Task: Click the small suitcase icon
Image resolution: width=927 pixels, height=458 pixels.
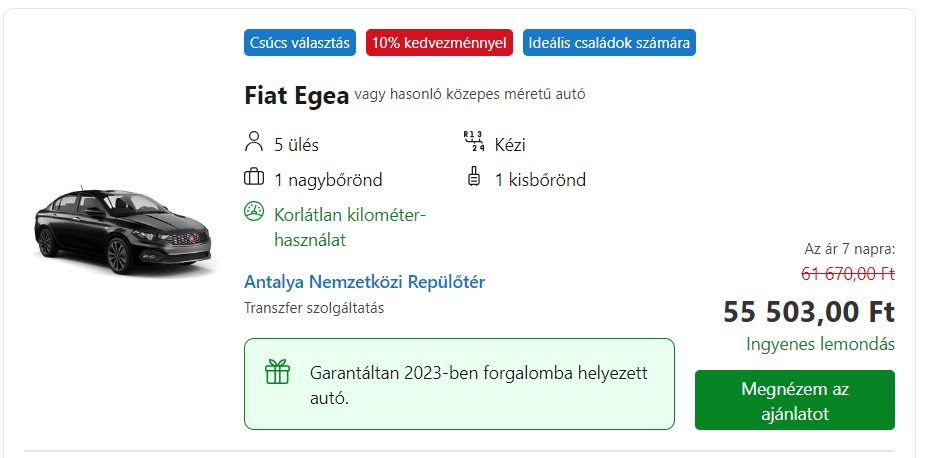Action: 474,177
